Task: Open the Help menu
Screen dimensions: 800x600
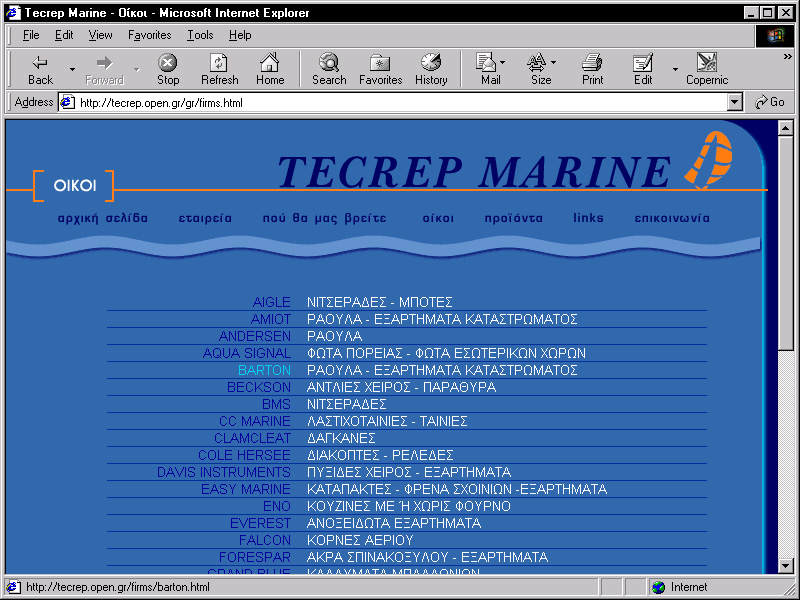Action: click(x=240, y=35)
